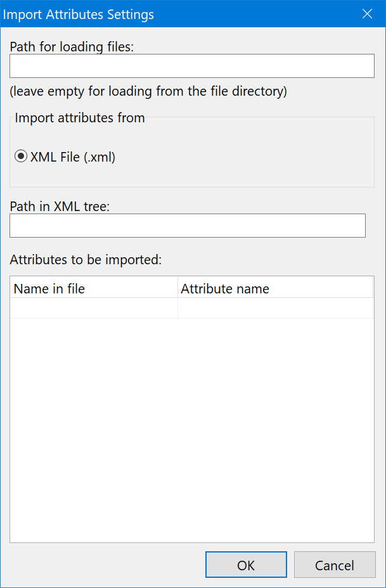Viewport: 386px width, 588px height.
Task: Click the OK button
Action: point(246,565)
